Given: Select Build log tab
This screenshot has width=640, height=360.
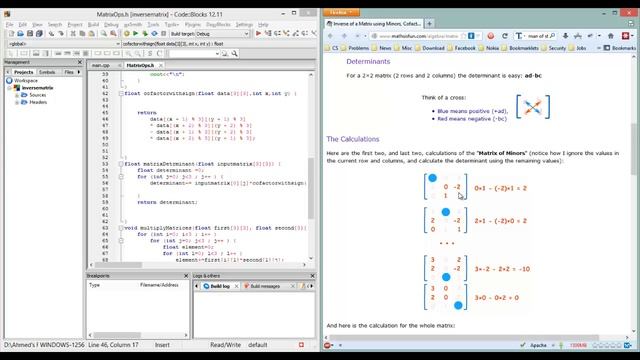Looking at the screenshot, I should click(x=220, y=286).
